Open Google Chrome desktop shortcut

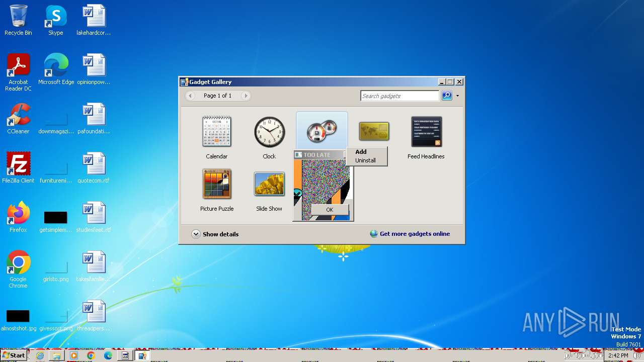tap(18, 269)
